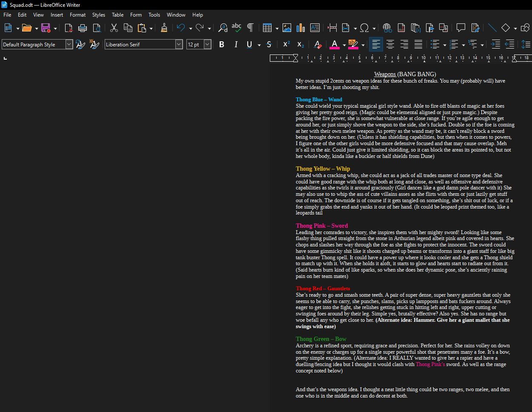Screen dimensions: 532x412
Task: Expand the Open recent documents dropdown arrow
Action: coord(37,28)
